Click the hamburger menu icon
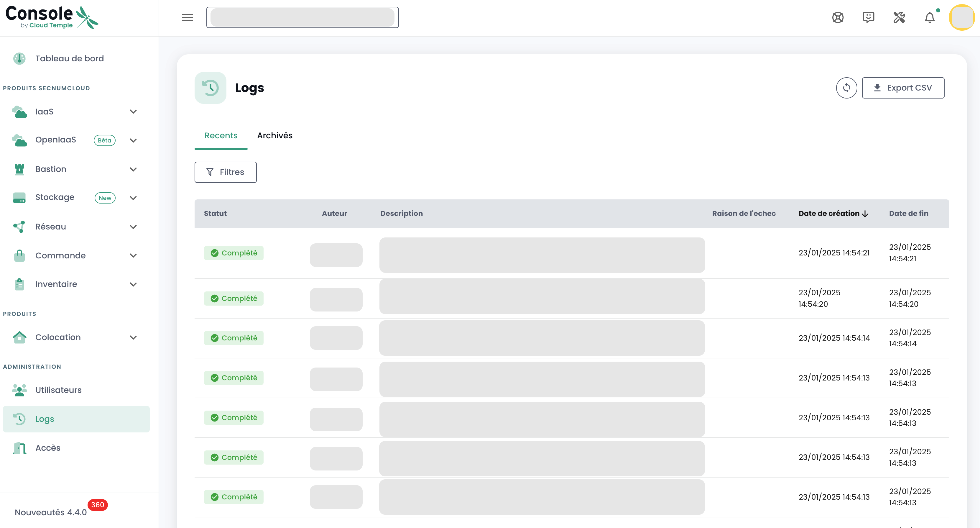The width and height of the screenshot is (980, 528). pyautogui.click(x=187, y=17)
